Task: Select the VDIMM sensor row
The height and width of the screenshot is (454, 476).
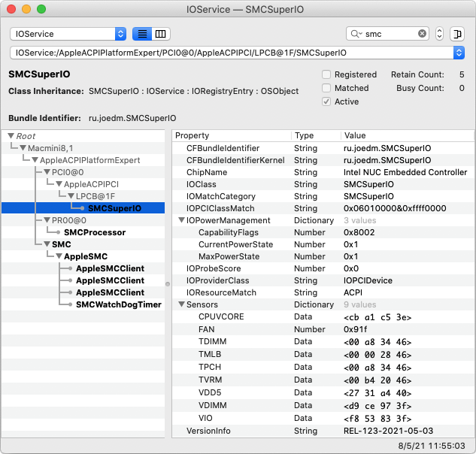Action: click(x=323, y=405)
